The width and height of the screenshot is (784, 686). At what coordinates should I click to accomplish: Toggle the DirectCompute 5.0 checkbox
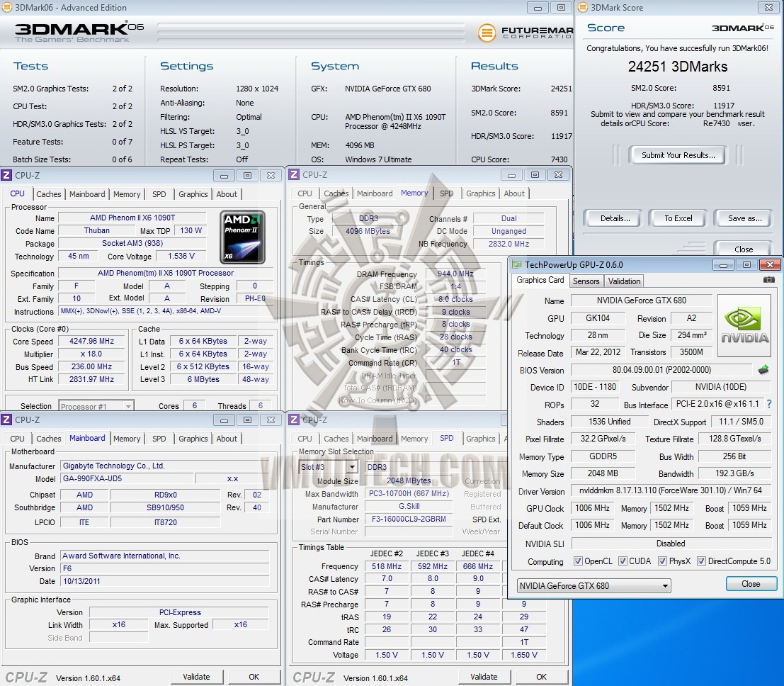pos(701,561)
